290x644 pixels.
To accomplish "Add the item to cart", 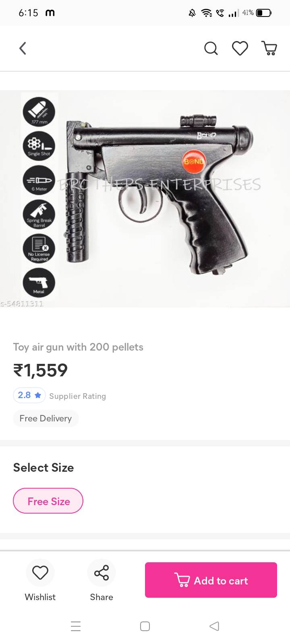I will coord(211,580).
